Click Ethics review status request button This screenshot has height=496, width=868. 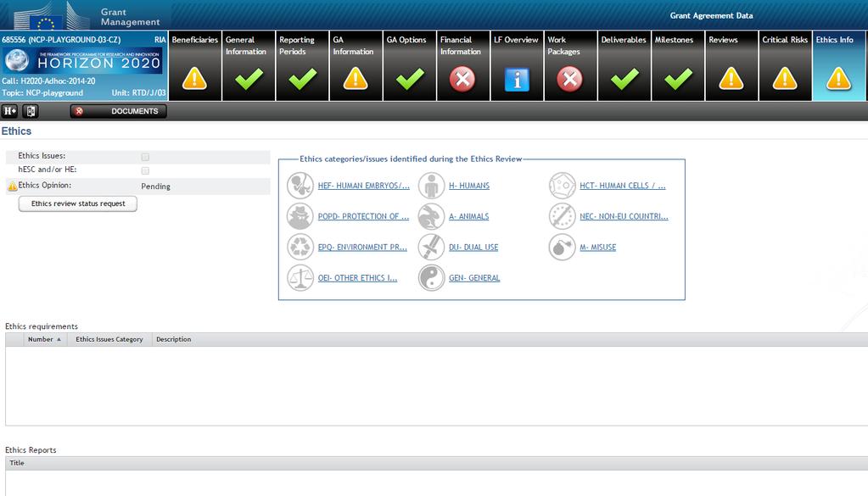(78, 203)
